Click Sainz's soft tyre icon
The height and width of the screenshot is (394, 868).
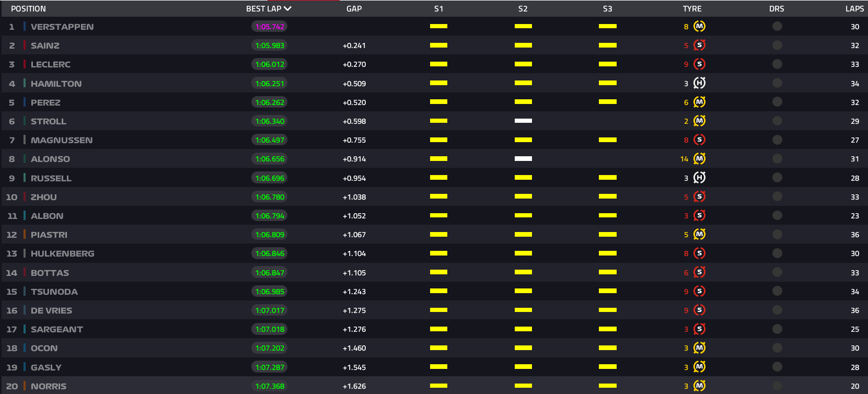click(x=699, y=45)
